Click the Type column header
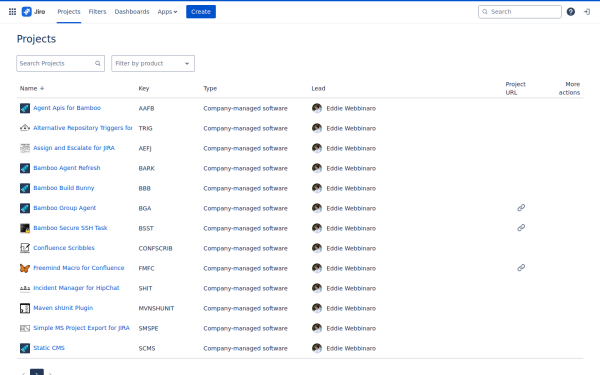Image resolution: width=600 pixels, height=375 pixels. 210,88
